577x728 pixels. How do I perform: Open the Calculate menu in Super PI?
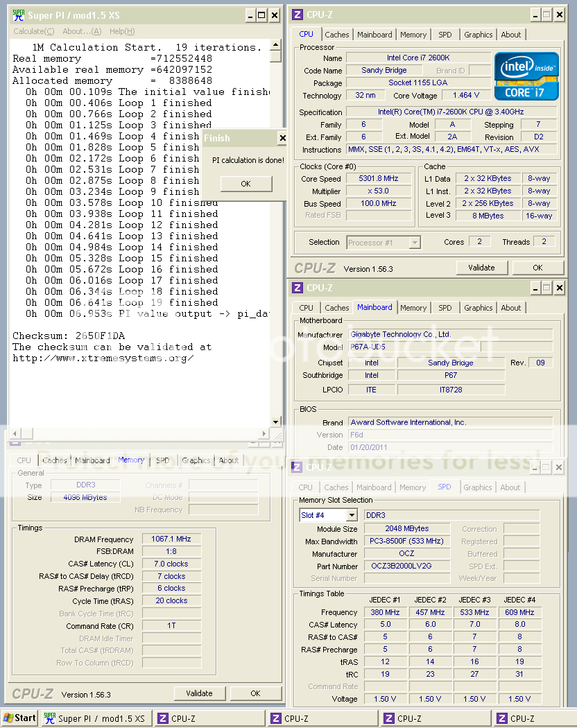34,31
